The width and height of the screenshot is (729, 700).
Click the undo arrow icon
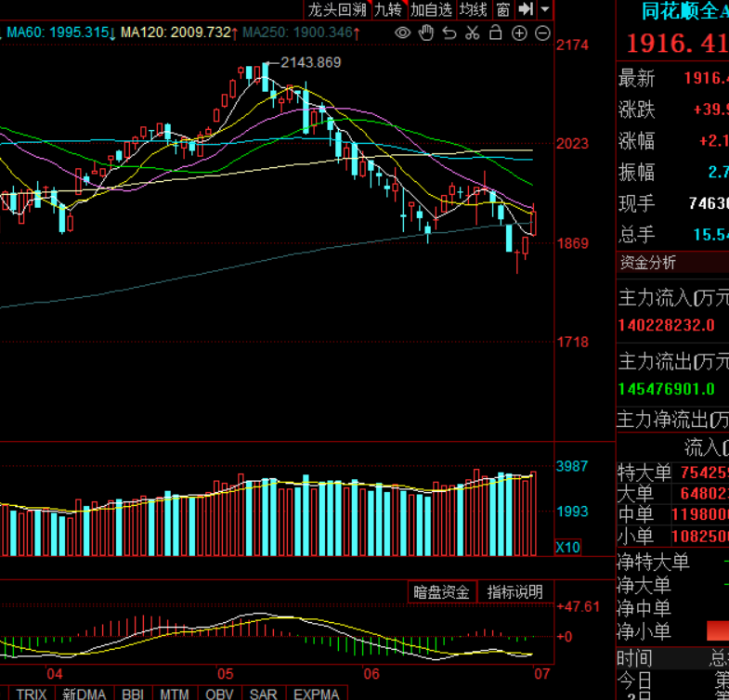point(449,33)
